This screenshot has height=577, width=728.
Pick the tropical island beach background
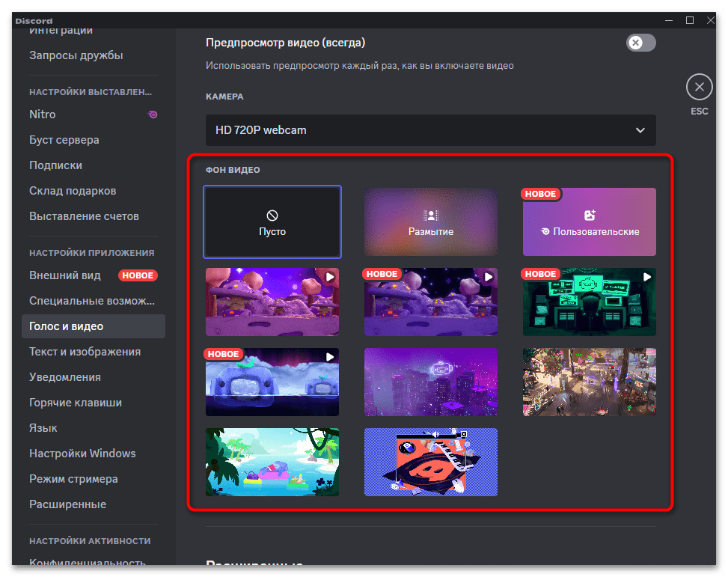click(272, 462)
